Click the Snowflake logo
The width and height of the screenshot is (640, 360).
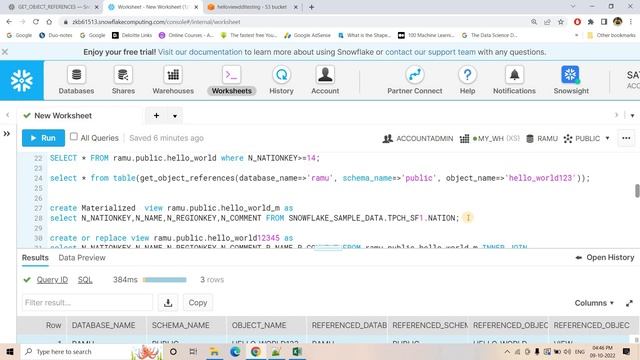[x=22, y=80]
